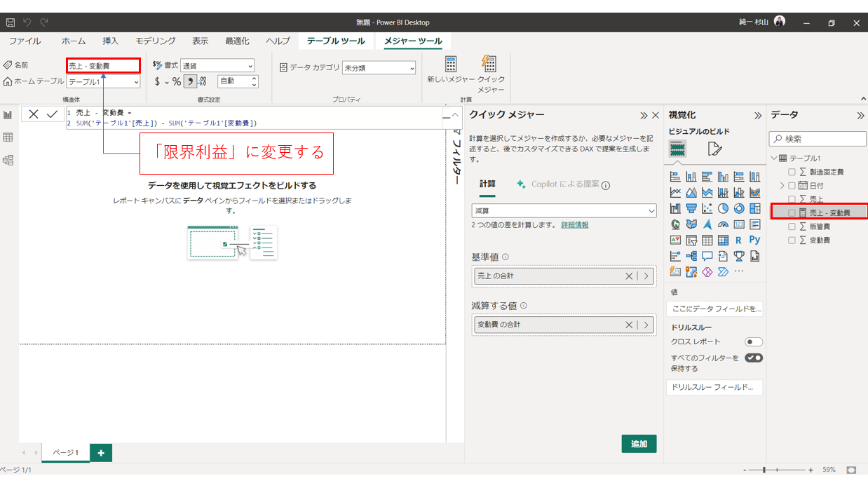This screenshot has width=868, height=488.
Task: Cancel the formula with the X
Action: pos(33,114)
